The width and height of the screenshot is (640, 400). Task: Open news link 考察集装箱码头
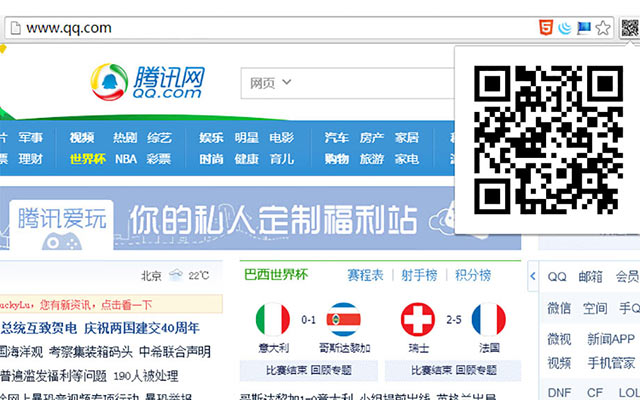click(91, 352)
